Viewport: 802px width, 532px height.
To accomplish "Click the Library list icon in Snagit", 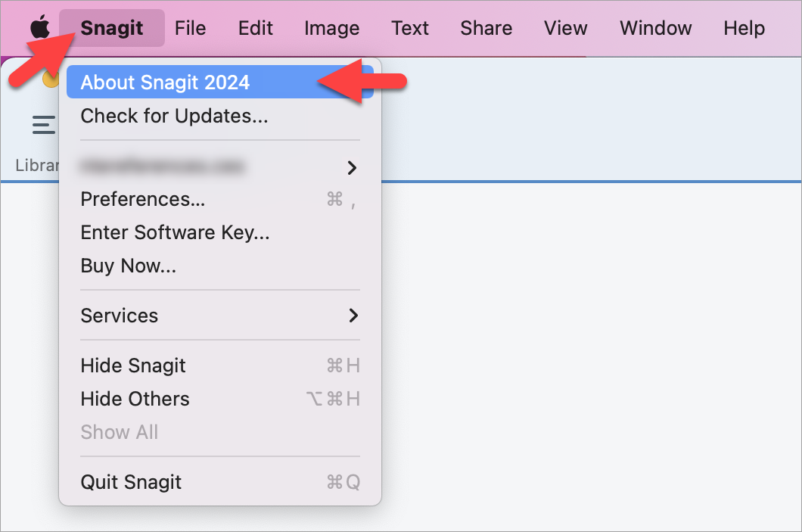I will 43,125.
